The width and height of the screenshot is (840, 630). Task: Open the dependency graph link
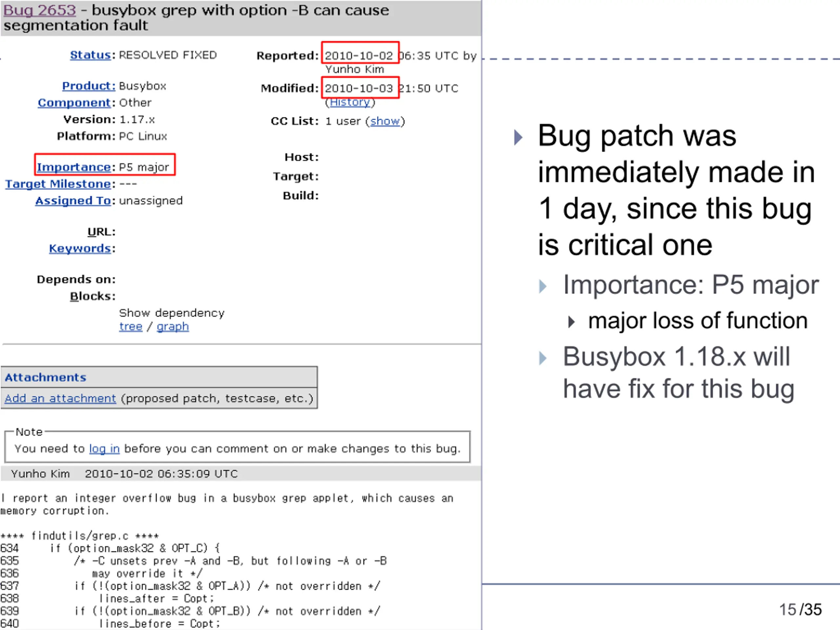click(173, 326)
